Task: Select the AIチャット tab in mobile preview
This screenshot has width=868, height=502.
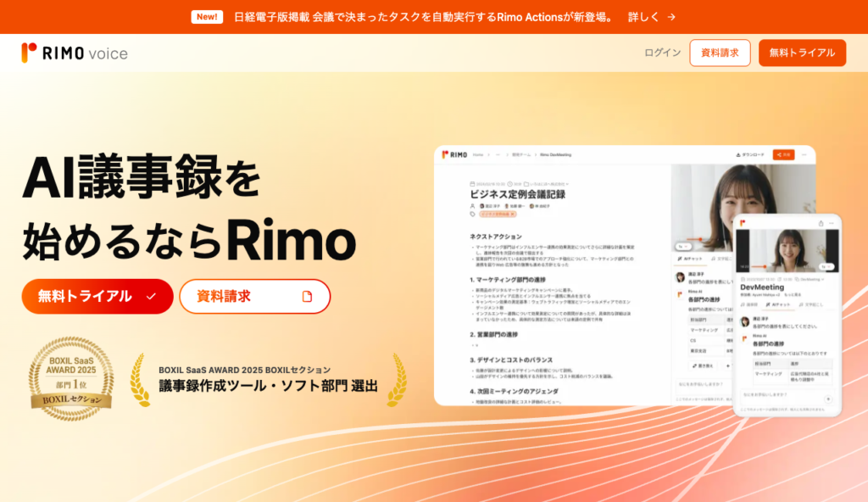Action: click(x=778, y=304)
